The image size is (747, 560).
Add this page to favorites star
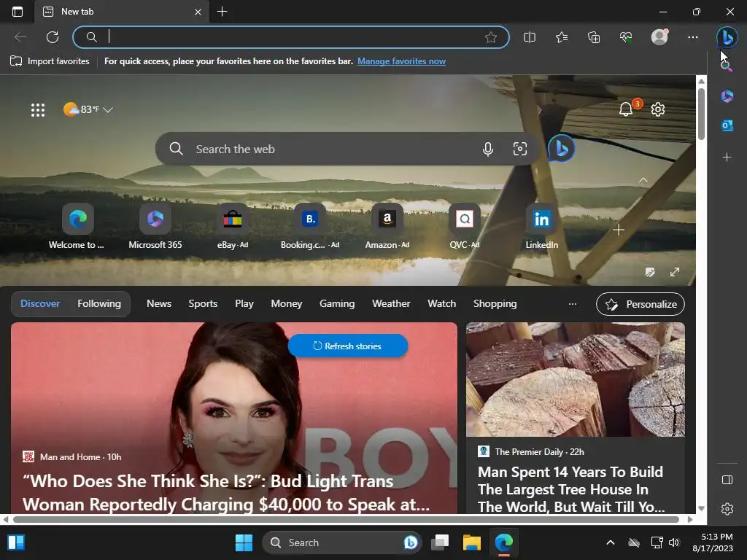click(x=491, y=37)
